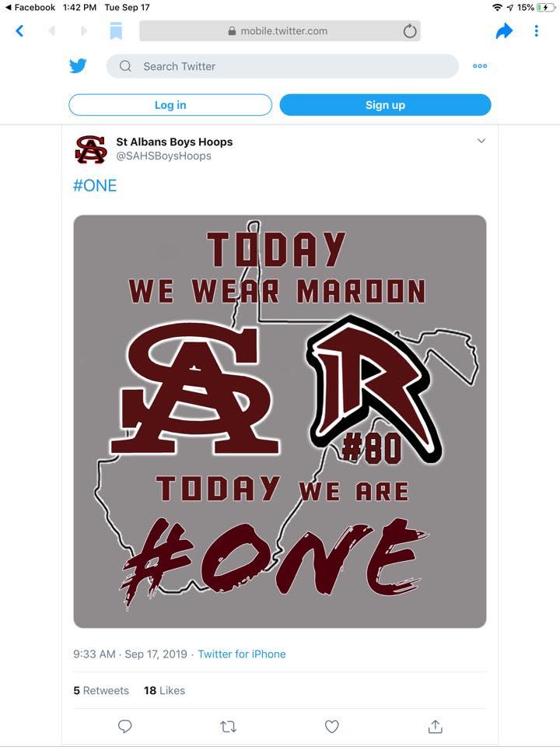
Task: Open the Twitter for iPhone link
Action: pos(242,654)
